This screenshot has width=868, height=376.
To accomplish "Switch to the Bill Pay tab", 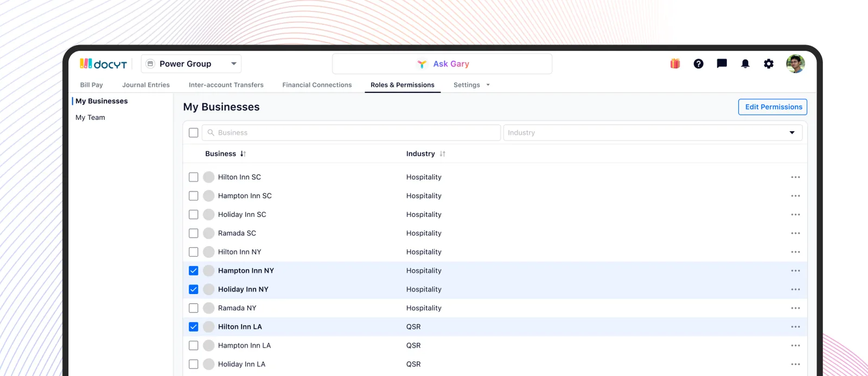I will [91, 85].
